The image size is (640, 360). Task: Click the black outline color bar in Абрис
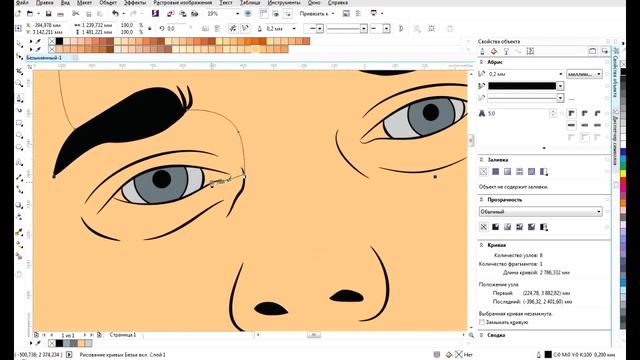click(x=522, y=86)
